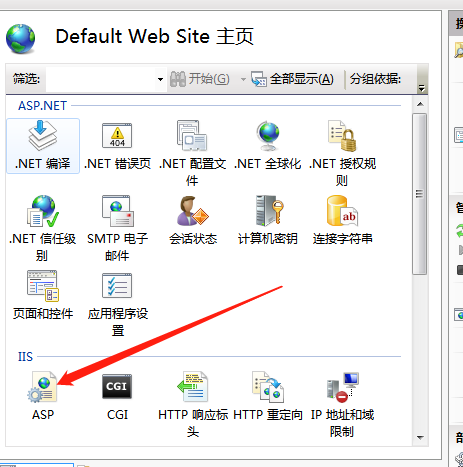The height and width of the screenshot is (467, 463).
Task: Select the .NET 错误页 icon
Action: pyautogui.click(x=117, y=136)
